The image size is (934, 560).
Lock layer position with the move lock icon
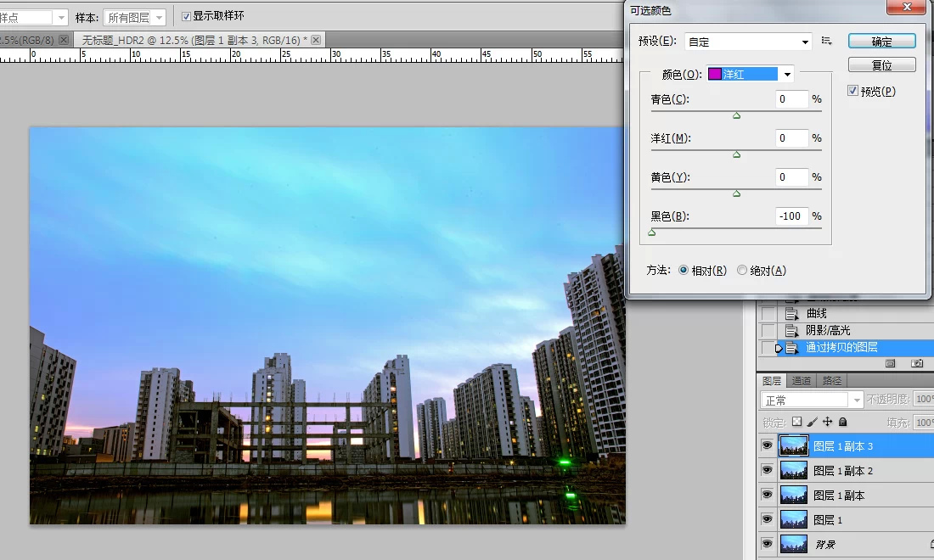click(x=828, y=422)
